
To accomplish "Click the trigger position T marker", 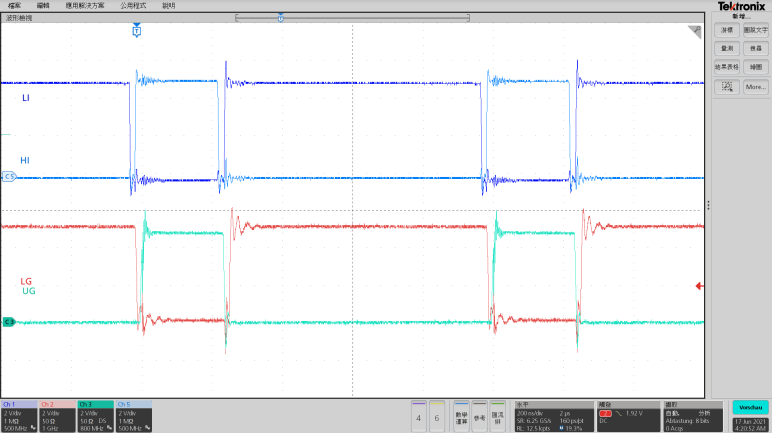I will [136, 32].
